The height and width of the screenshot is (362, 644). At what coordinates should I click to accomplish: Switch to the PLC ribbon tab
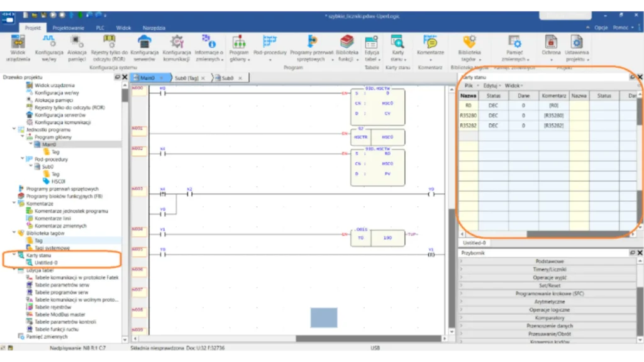point(100,28)
